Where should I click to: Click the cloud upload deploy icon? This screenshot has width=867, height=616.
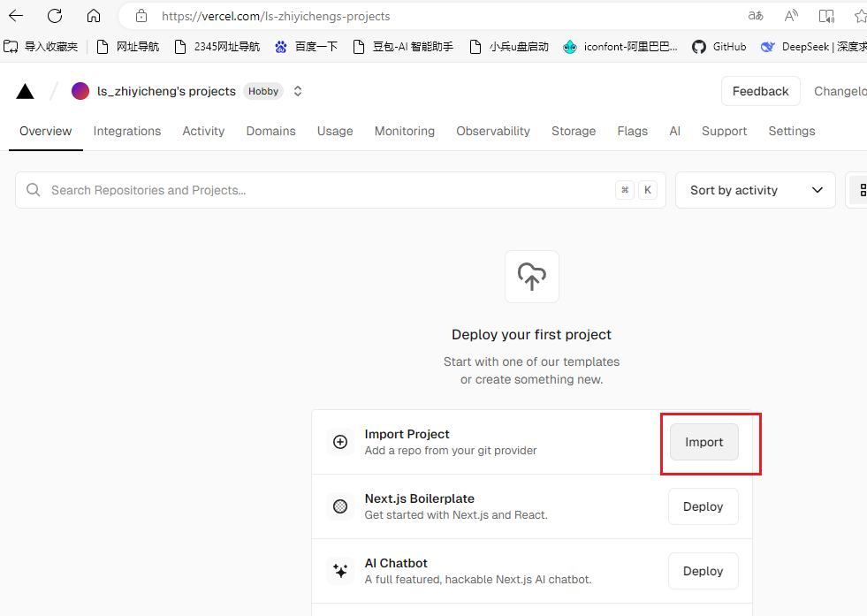click(532, 277)
